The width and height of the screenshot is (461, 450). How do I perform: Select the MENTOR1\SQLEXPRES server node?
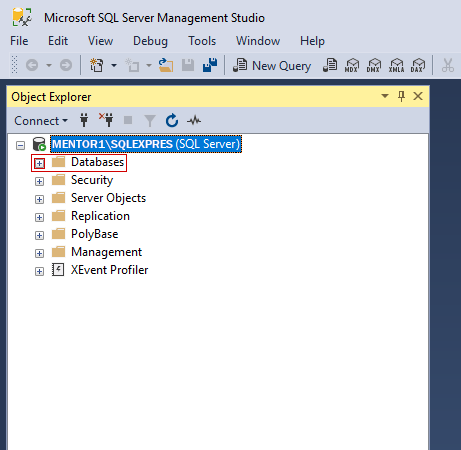146,144
